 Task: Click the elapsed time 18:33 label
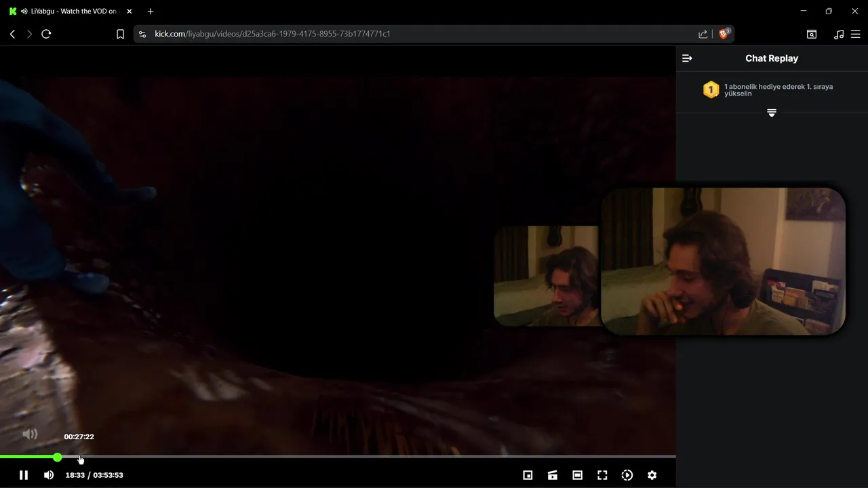75,475
